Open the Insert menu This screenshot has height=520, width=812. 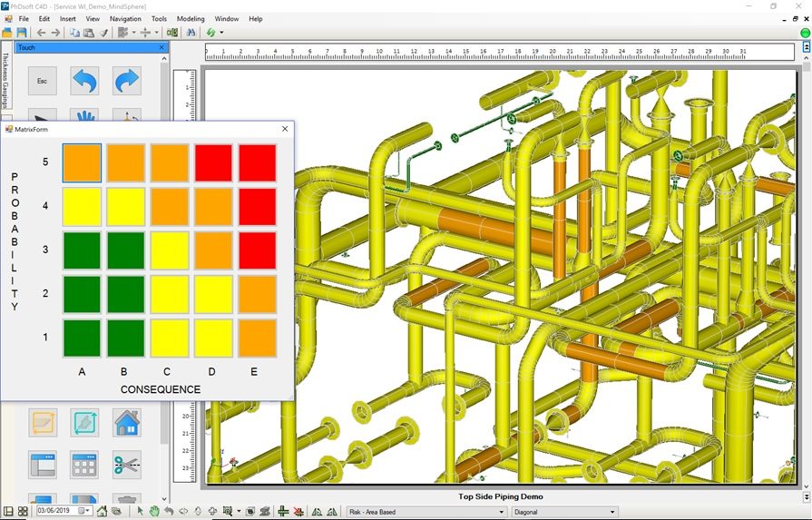point(68,19)
